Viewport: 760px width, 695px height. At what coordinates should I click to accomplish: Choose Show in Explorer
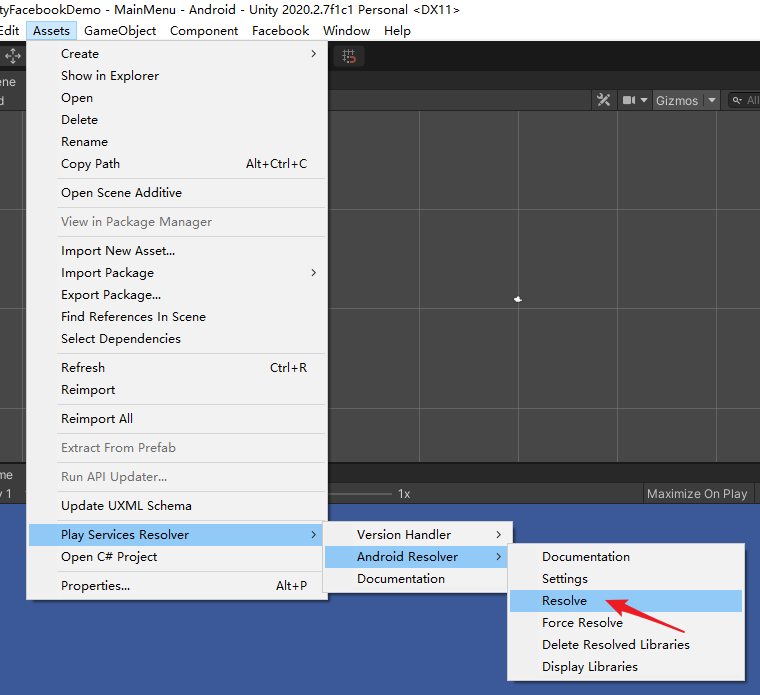coord(177,76)
